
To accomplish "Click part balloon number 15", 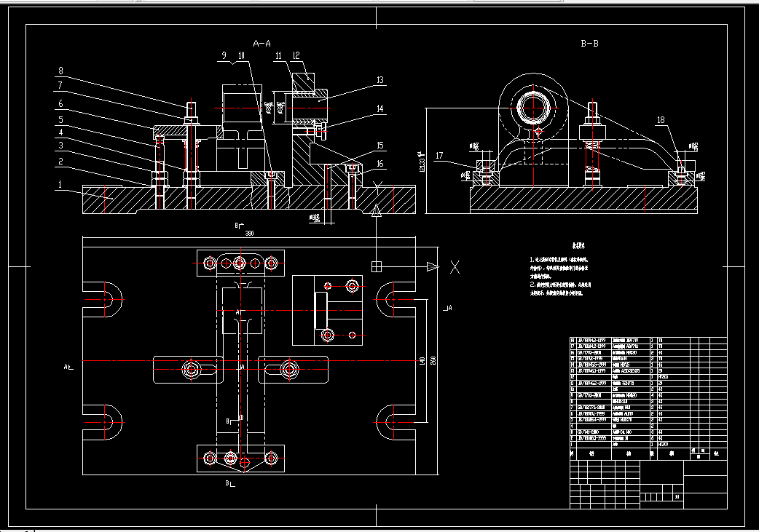I will click(x=380, y=145).
